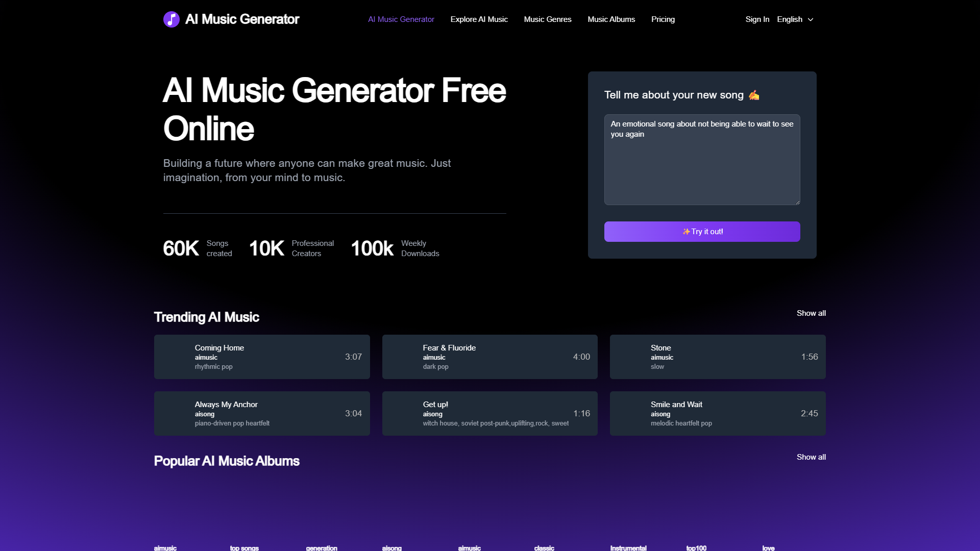980x551 pixels.
Task: Open the love album
Action: 768,548
